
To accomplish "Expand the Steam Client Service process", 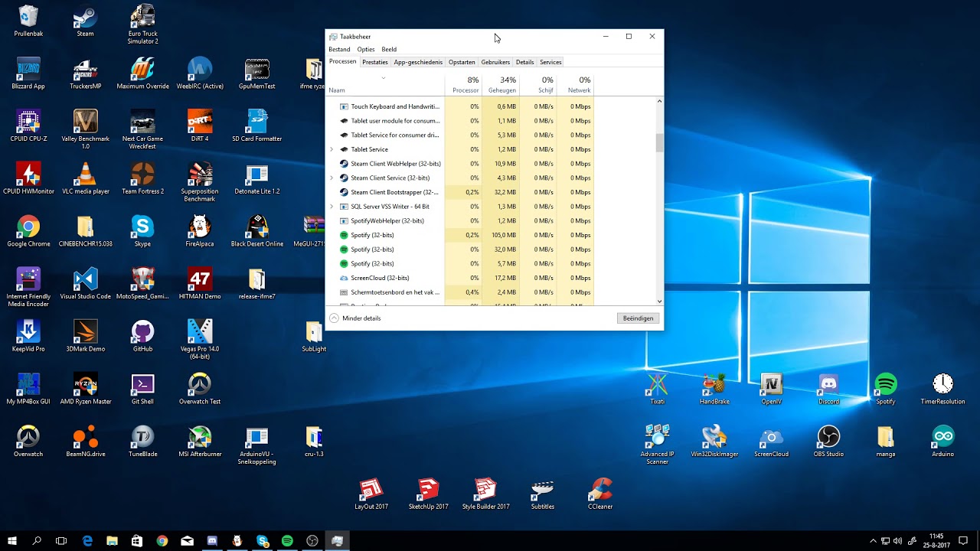I will pos(332,178).
